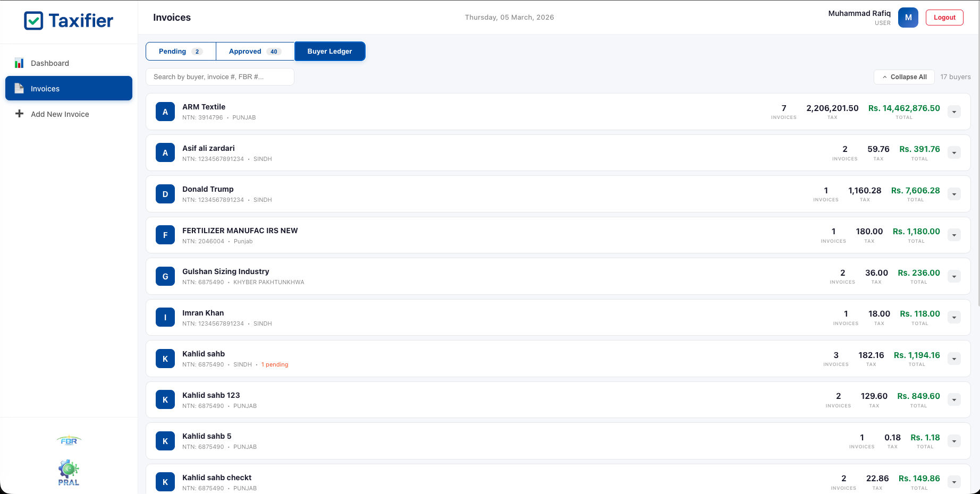Click the plus icon beside Add New Invoice
This screenshot has width=980, height=494.
pyautogui.click(x=19, y=114)
